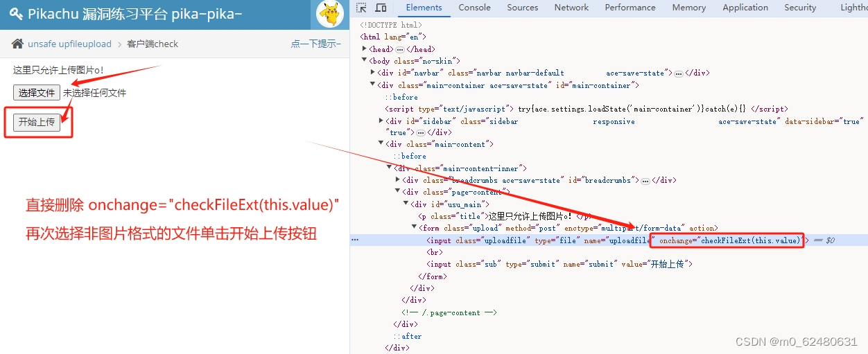Image resolution: width=868 pixels, height=354 pixels.
Task: Click the Pikachu 漏洞练习平台 title
Action: (134, 14)
